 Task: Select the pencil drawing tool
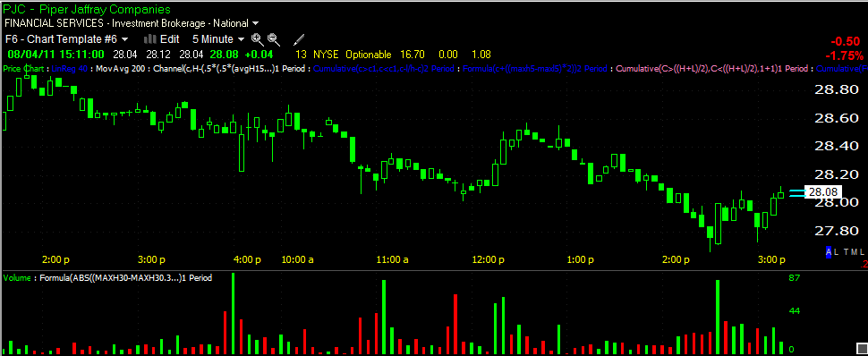299,39
